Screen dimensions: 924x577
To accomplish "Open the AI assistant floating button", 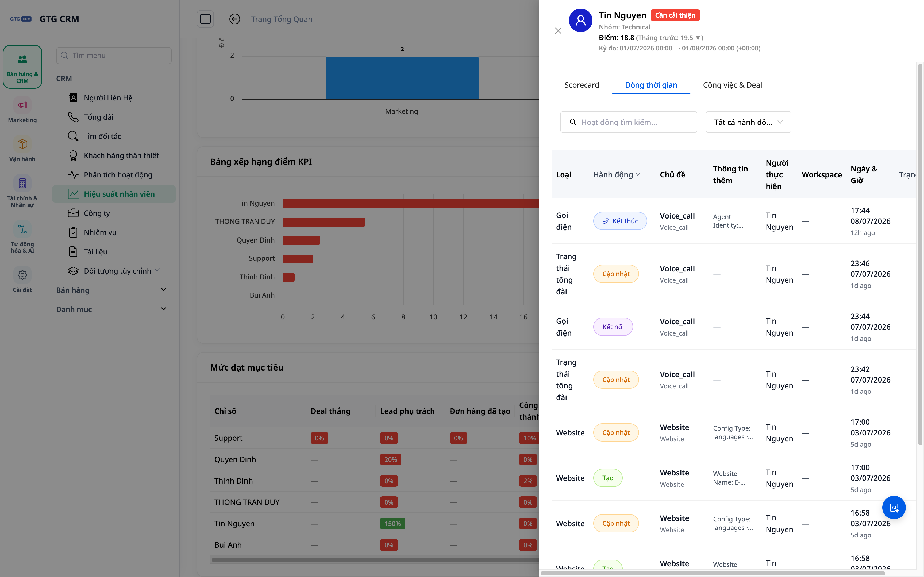I will [x=894, y=508].
